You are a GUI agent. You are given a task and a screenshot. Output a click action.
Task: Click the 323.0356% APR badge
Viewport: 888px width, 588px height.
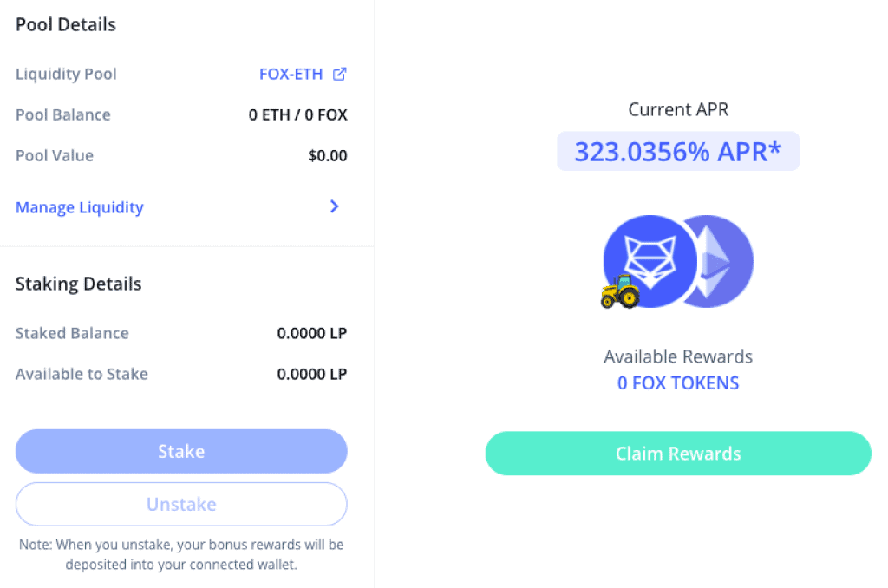tap(678, 151)
